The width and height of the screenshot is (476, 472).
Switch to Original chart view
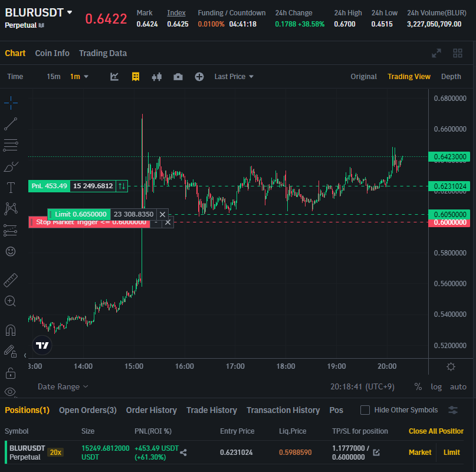(x=364, y=77)
